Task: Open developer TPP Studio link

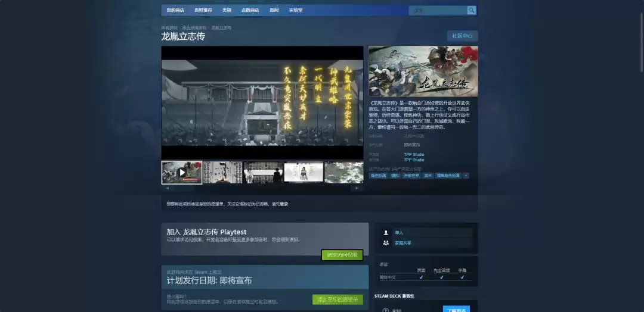Action: 414,155
